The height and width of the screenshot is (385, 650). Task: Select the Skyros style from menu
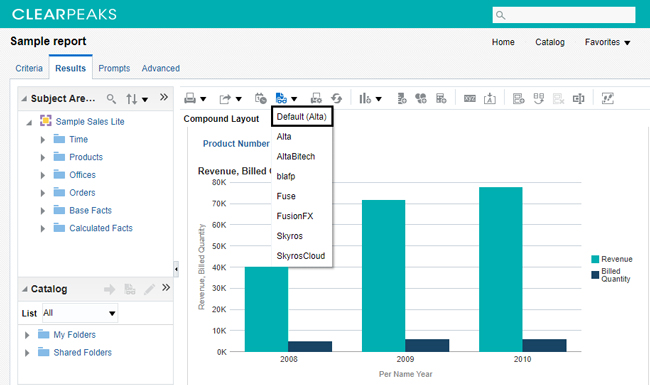290,236
